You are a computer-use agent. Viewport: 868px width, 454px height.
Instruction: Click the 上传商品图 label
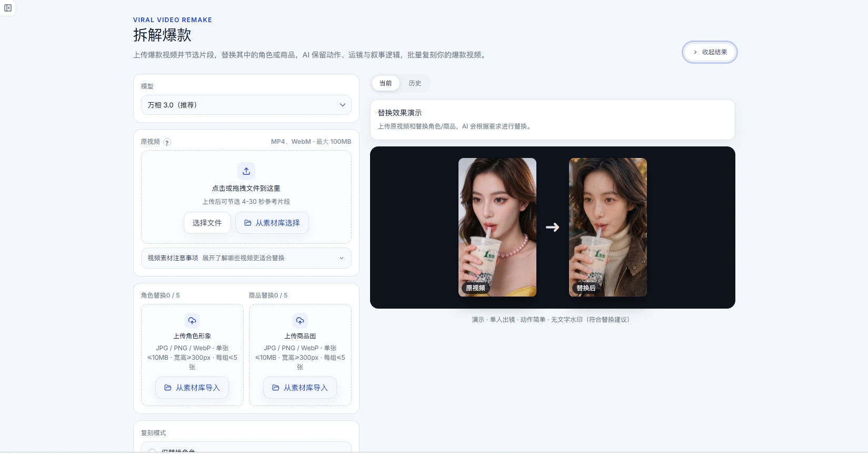[300, 336]
